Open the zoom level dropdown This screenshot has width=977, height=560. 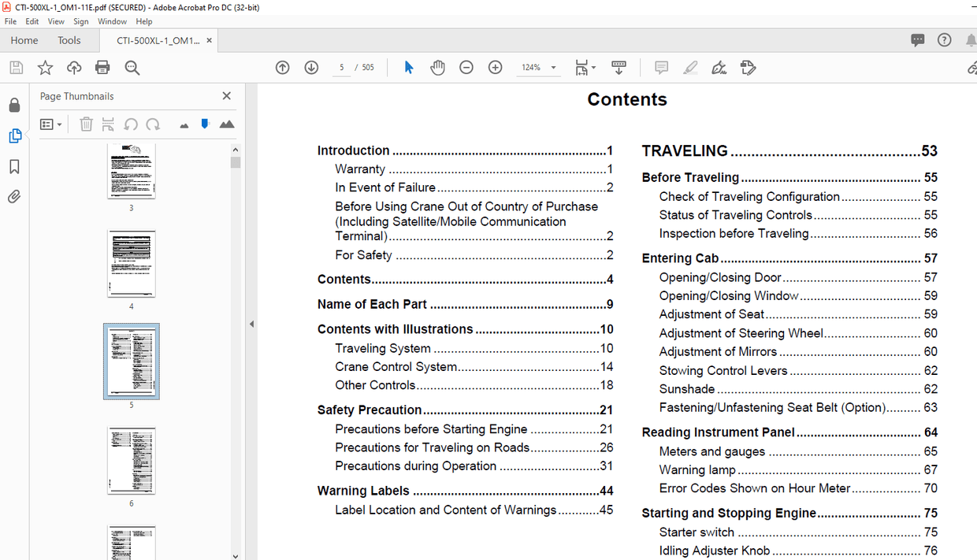tap(553, 67)
